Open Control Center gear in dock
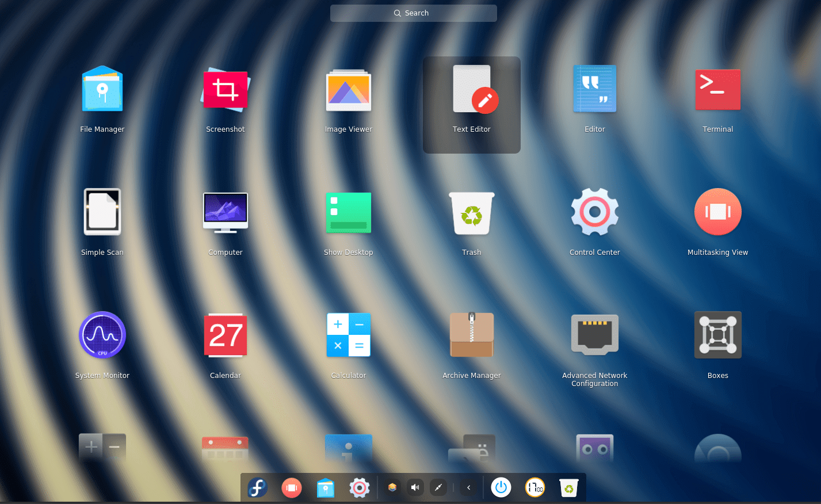 360,488
